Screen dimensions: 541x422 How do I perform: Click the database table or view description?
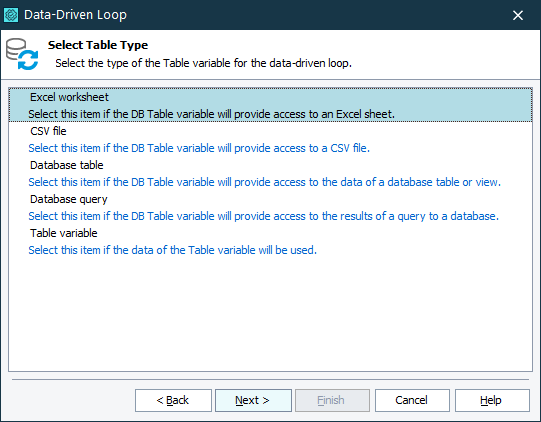[265, 182]
